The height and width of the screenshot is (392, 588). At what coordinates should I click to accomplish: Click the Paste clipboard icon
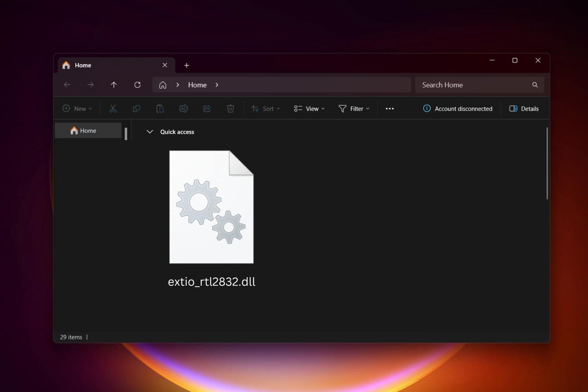160,109
